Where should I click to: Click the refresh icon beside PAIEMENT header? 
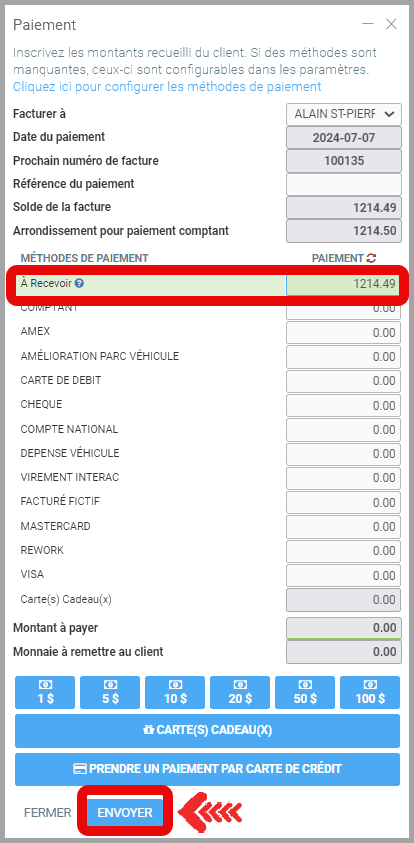click(x=371, y=258)
